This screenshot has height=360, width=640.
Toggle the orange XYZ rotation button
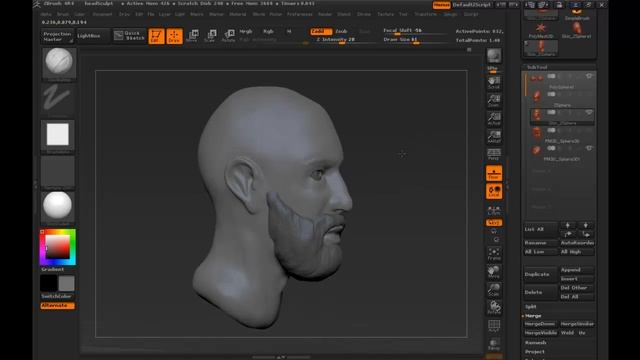click(494, 222)
